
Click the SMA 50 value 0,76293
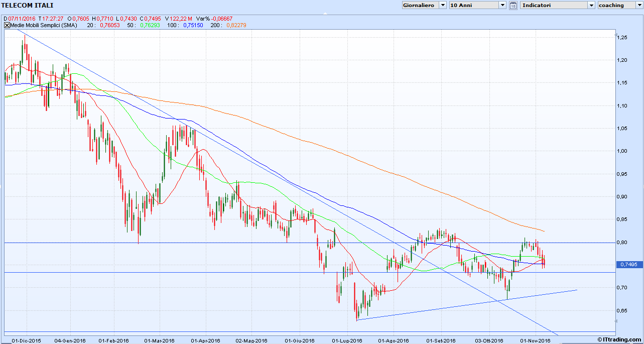click(x=150, y=25)
